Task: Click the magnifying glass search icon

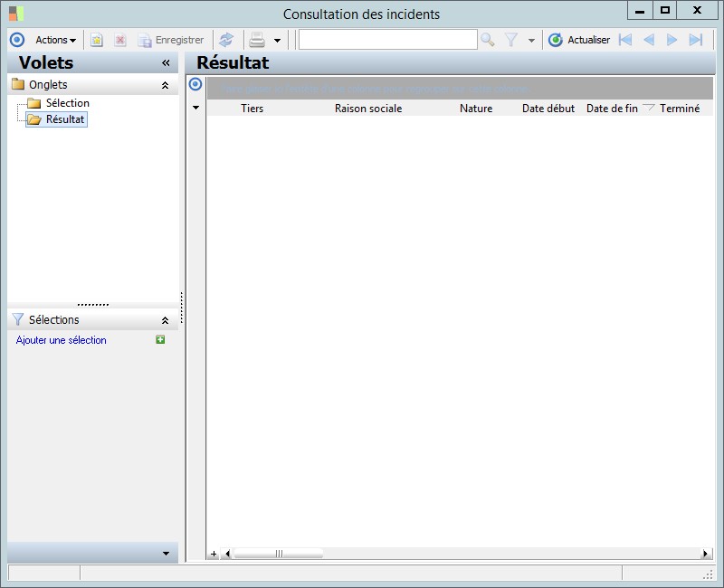Action: [488, 40]
